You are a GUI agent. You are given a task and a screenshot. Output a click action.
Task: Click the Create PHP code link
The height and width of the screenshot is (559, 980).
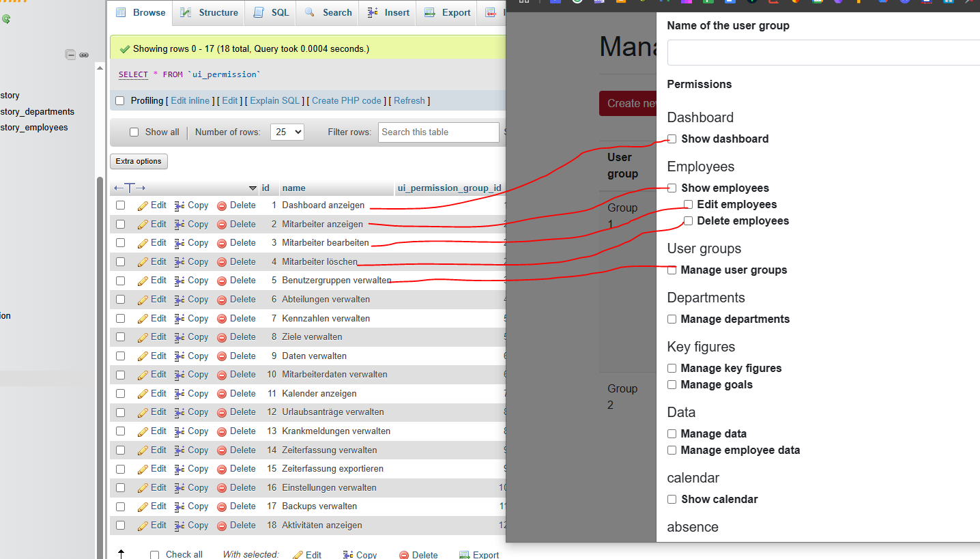(x=347, y=101)
